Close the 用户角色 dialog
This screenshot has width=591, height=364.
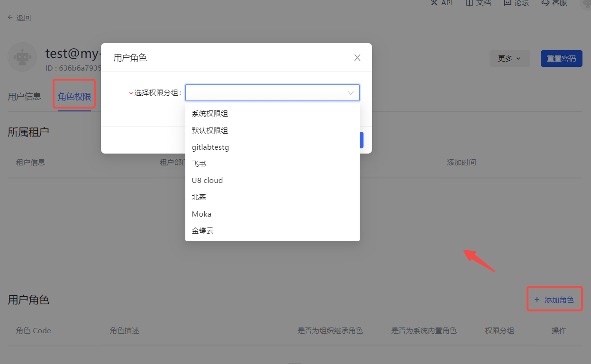point(357,58)
